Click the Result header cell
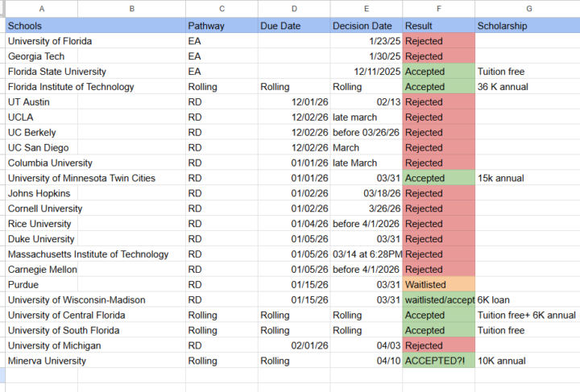Screen dimensions: 580x392 click(x=439, y=26)
